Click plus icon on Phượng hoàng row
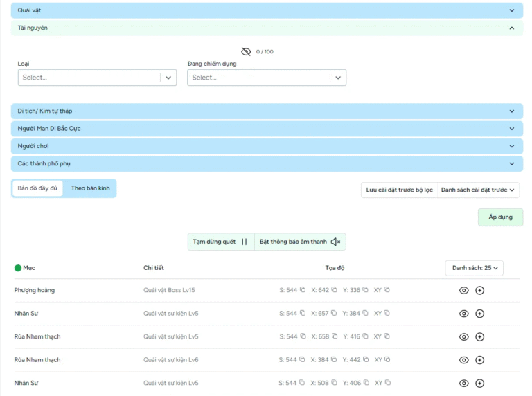 coord(479,291)
